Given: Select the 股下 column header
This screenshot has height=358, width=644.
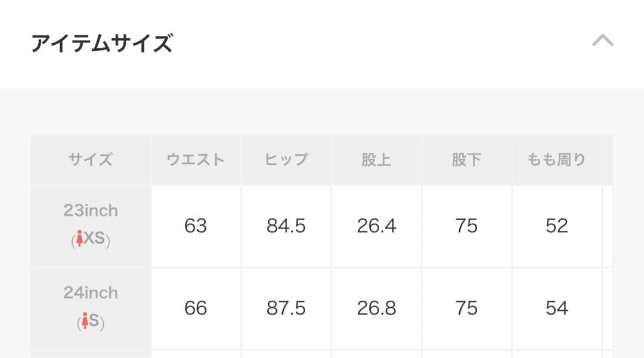Looking at the screenshot, I should click(x=466, y=159).
